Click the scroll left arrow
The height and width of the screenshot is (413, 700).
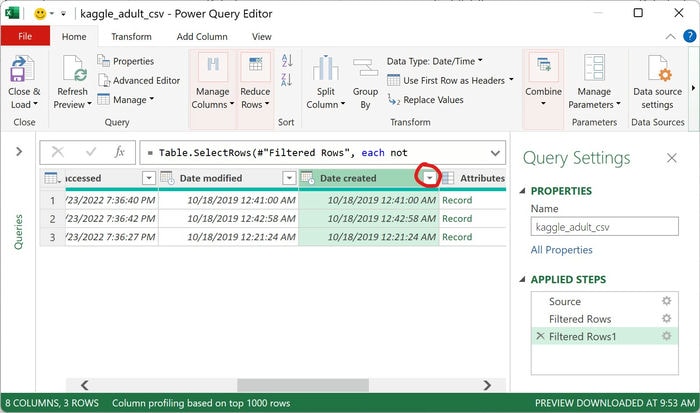pyautogui.click(x=84, y=384)
